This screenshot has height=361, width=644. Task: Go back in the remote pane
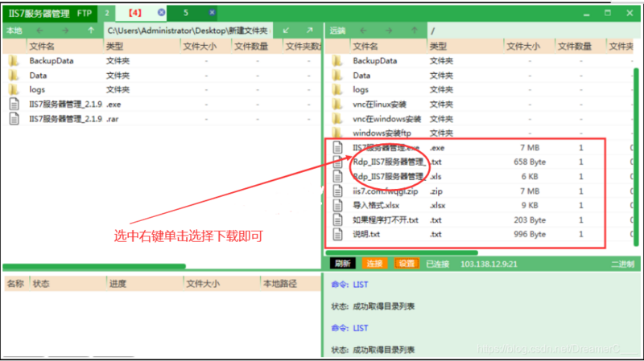coord(364,31)
